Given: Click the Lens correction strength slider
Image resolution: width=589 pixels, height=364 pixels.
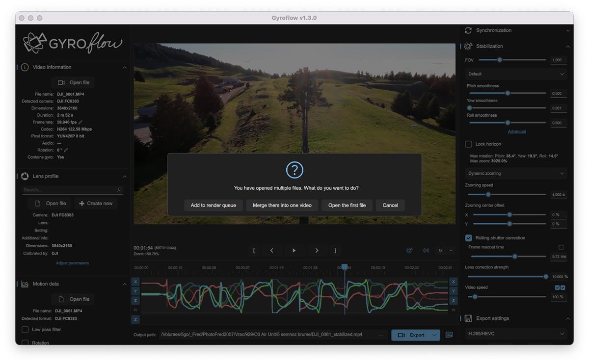Looking at the screenshot, I should (508, 277).
